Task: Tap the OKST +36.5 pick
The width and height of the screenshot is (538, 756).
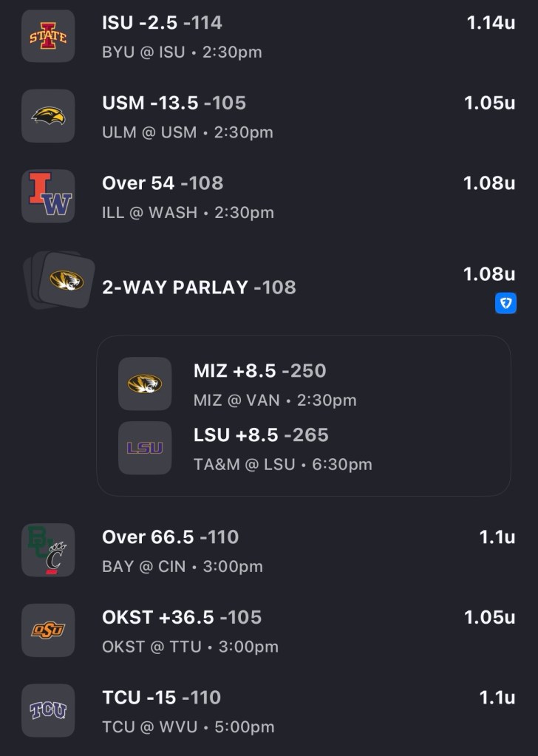Action: tap(182, 617)
